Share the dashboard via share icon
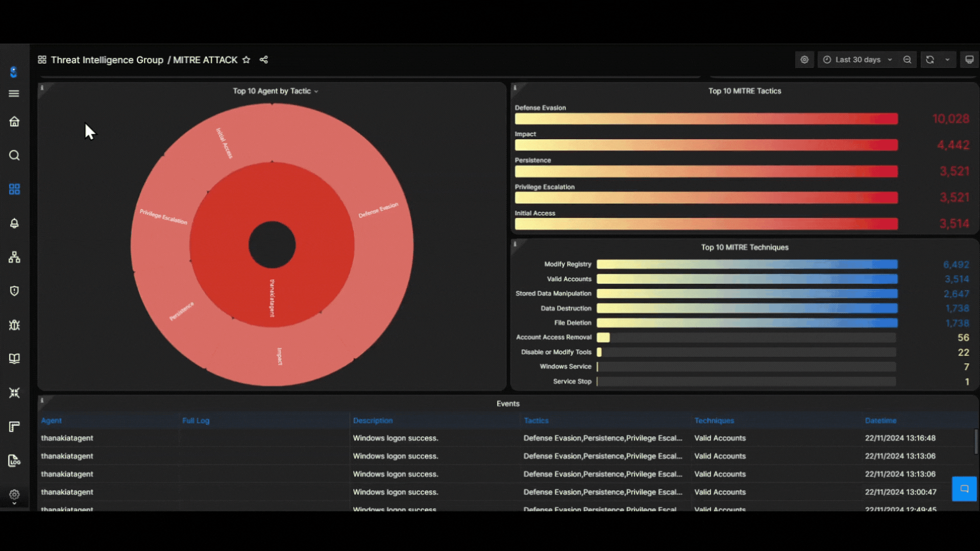 click(264, 60)
